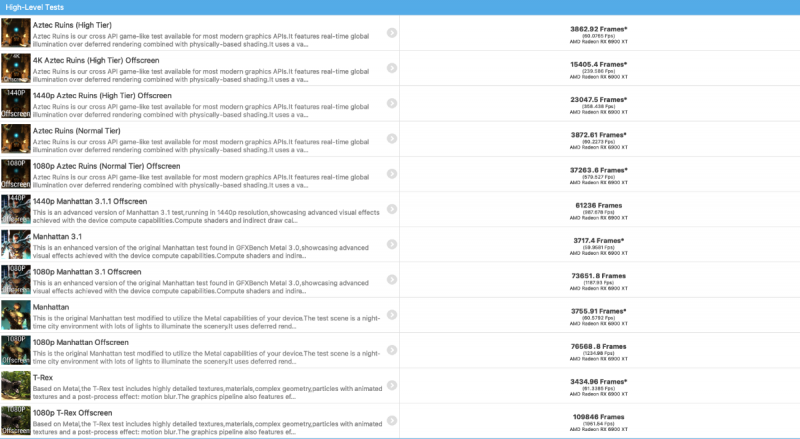Click the 15405.4 Frames result

(x=598, y=64)
